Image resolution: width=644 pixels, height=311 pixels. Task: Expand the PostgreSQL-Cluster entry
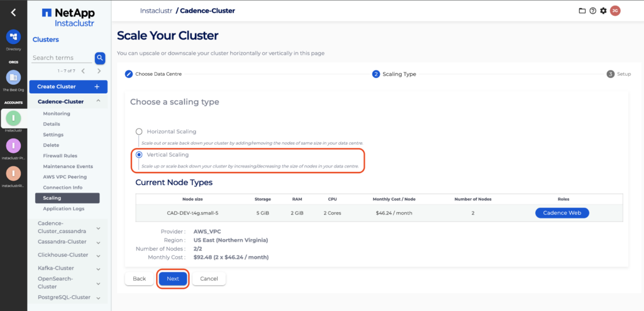(98, 297)
